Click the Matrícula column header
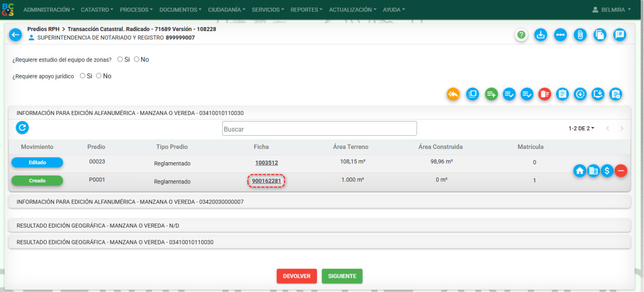644x292 pixels. coord(530,147)
